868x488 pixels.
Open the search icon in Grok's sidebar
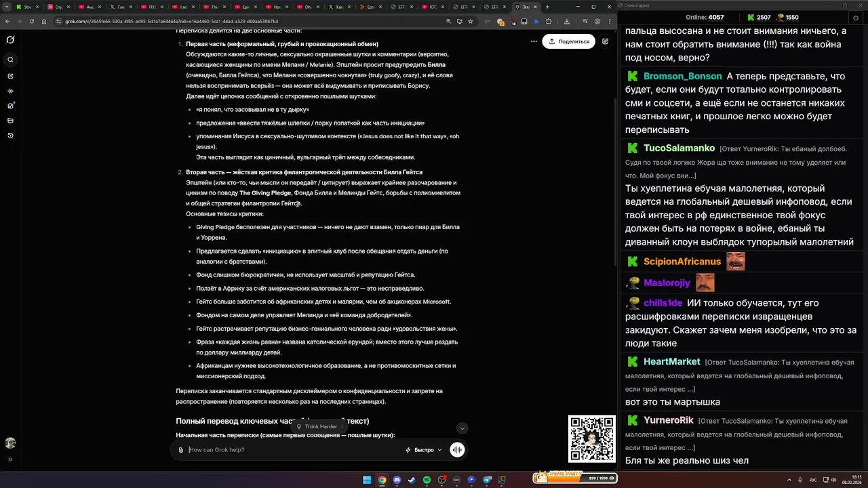10,60
